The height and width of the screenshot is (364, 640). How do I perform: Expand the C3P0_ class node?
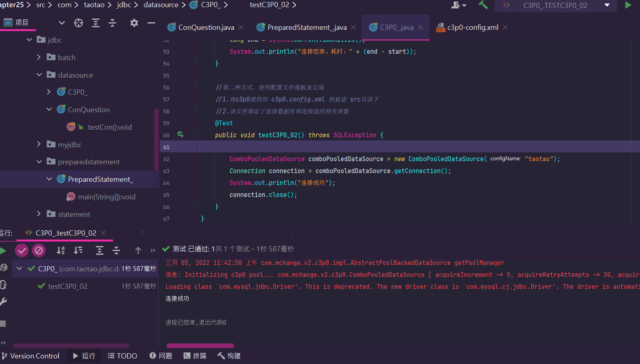(x=49, y=92)
